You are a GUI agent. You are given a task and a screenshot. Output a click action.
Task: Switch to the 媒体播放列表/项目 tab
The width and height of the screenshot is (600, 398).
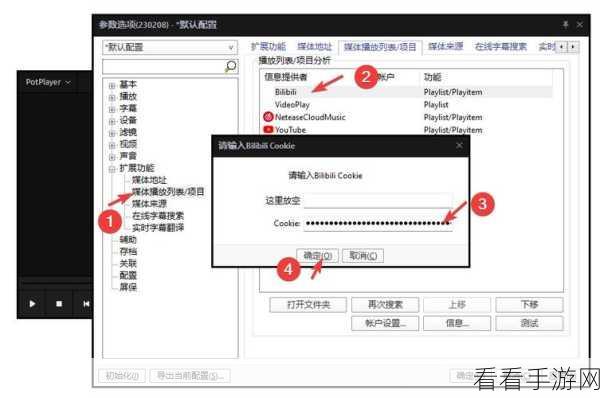pyautogui.click(x=380, y=47)
